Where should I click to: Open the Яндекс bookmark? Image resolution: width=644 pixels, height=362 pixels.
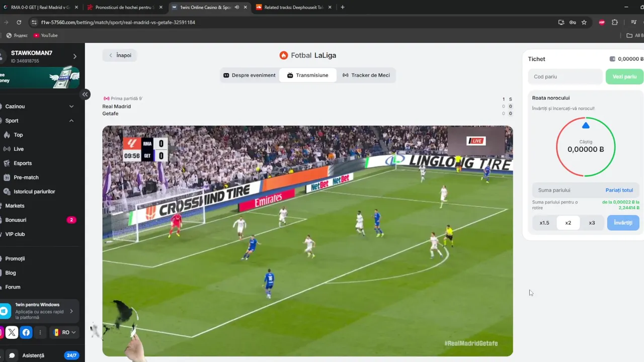pyautogui.click(x=18, y=35)
